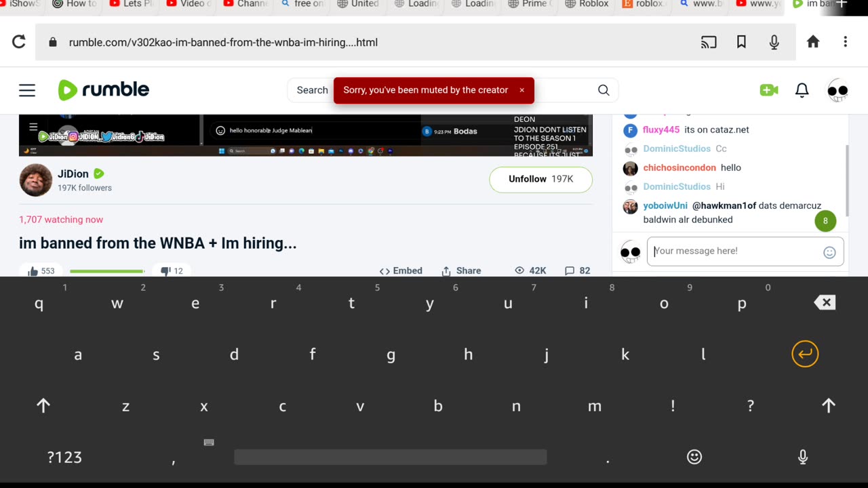Viewport: 868px width, 488px height.
Task: Click the green upload video camera icon
Action: (x=769, y=90)
